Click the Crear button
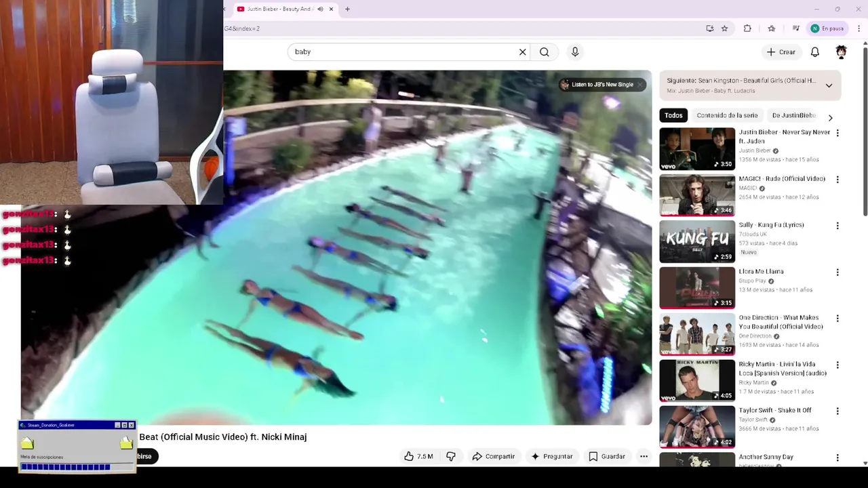The image size is (868, 488). (x=781, y=52)
